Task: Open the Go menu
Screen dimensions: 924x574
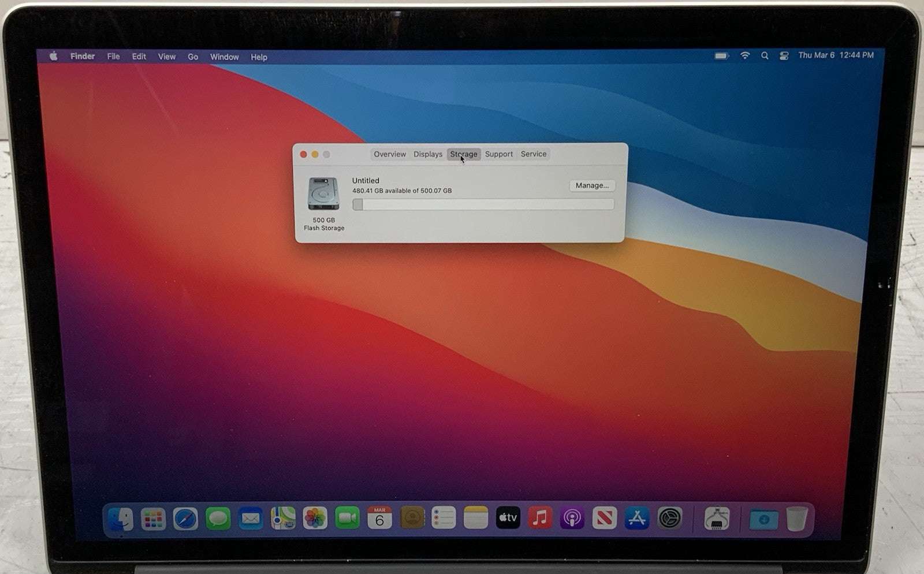Action: [x=193, y=57]
